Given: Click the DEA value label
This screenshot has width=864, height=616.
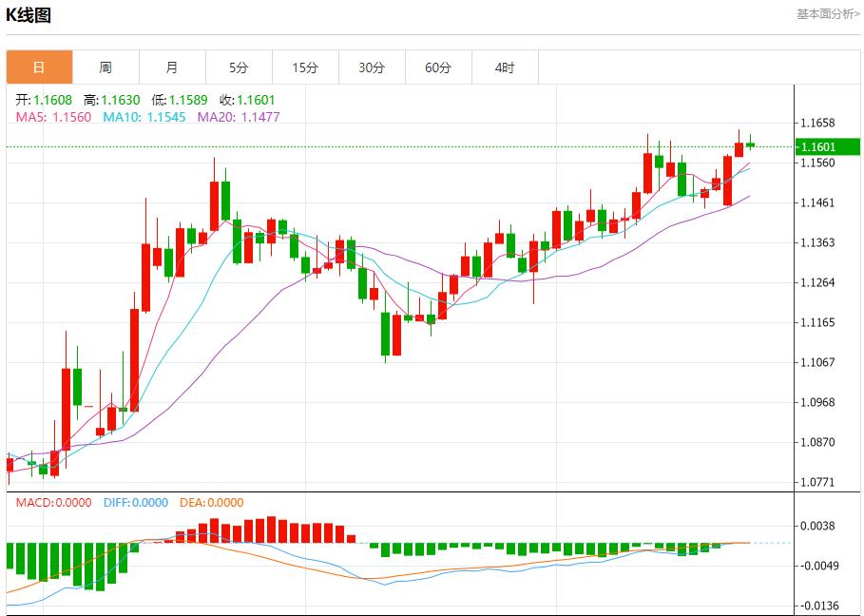Looking at the screenshot, I should (212, 503).
